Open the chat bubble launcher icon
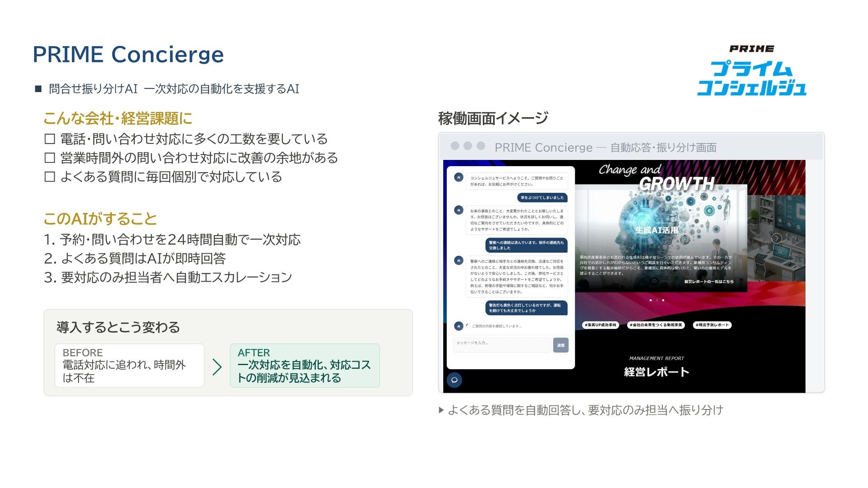Viewport: 868px width, 488px height. coord(454,380)
